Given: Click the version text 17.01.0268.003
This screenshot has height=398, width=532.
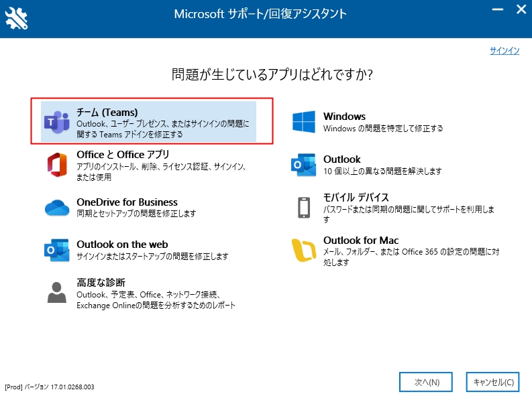Looking at the screenshot, I should pyautogui.click(x=72, y=387).
